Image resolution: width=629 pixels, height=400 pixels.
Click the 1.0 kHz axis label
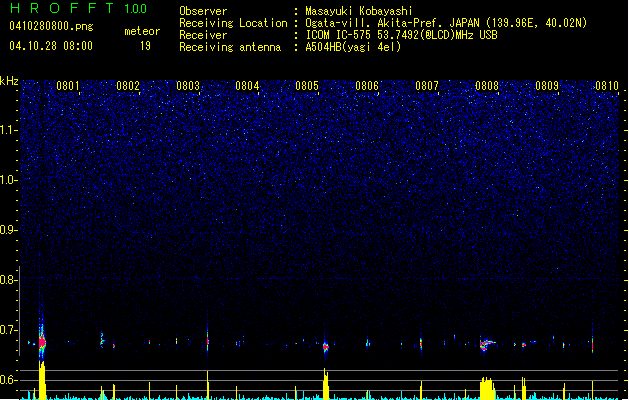tap(8, 180)
